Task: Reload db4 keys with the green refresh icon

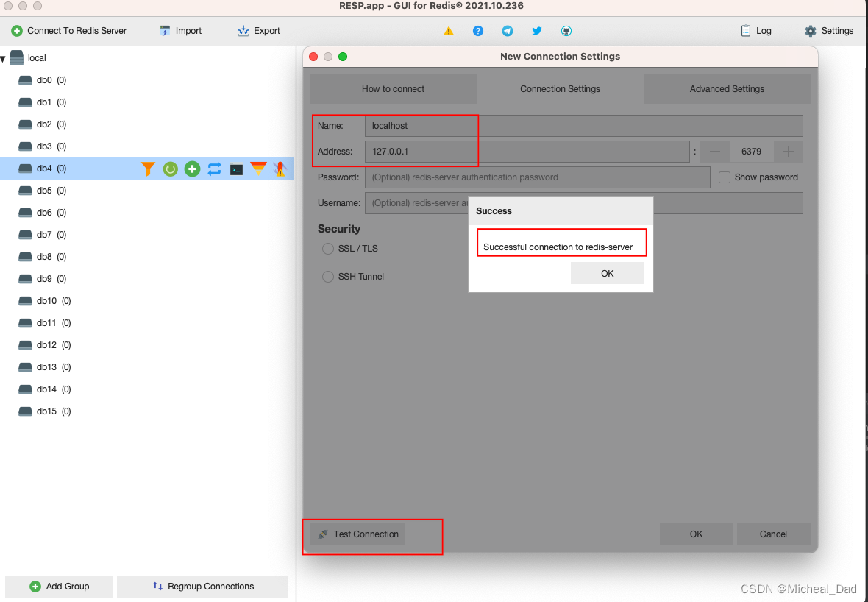Action: 170,169
